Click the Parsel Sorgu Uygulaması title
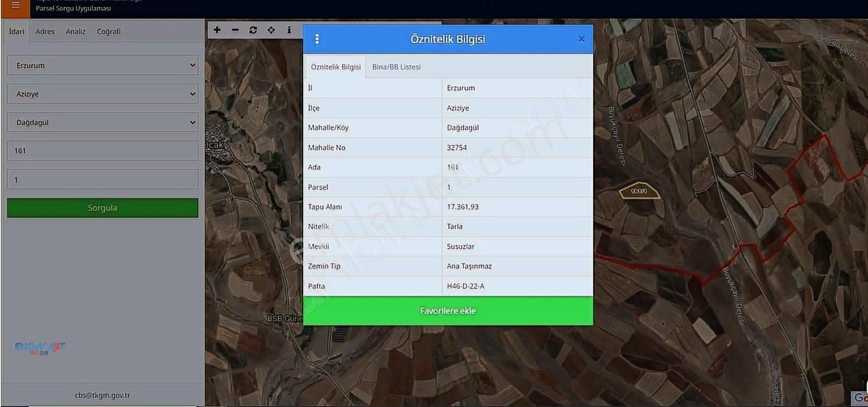The width and height of the screenshot is (868, 407). pyautogui.click(x=73, y=8)
